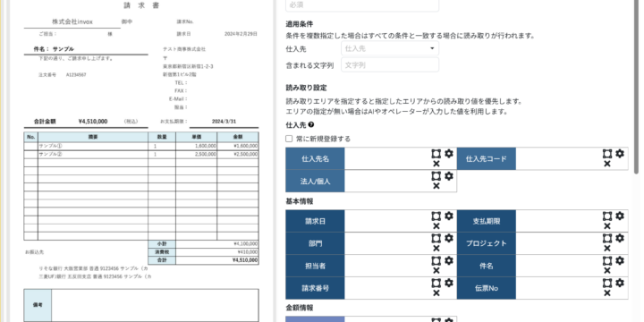
Task: Open gear settings for 担当者
Action: pyautogui.click(x=449, y=261)
